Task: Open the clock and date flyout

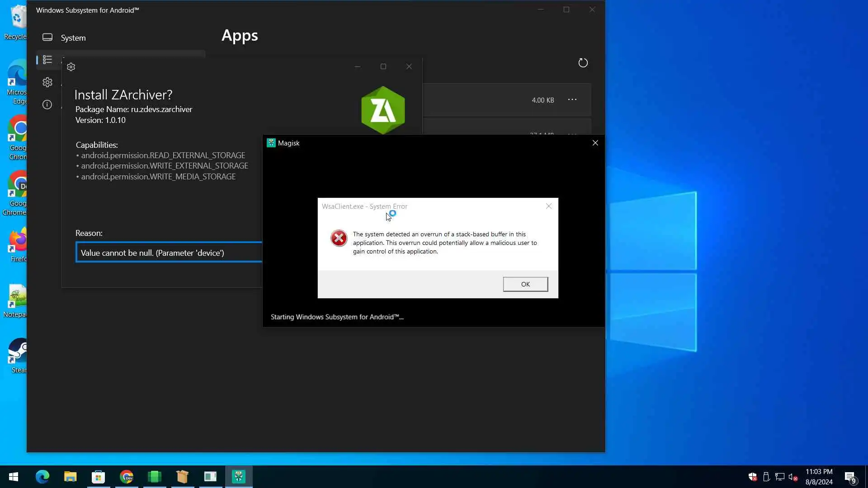Action: tap(819, 477)
